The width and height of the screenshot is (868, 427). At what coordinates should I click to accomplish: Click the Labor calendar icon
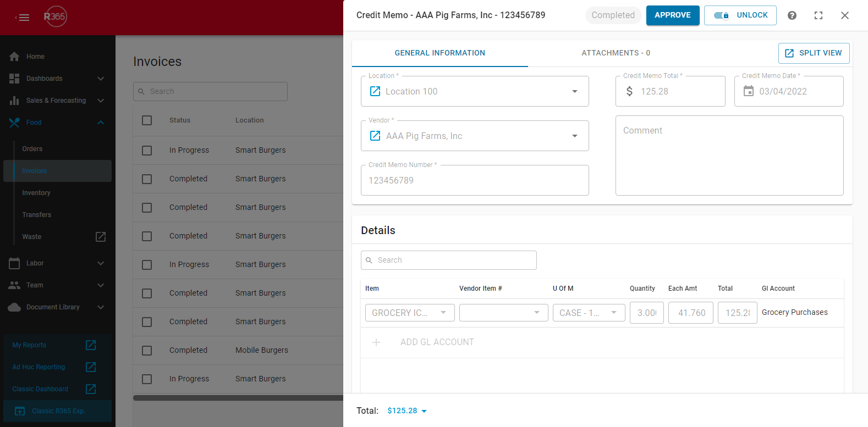coord(14,263)
